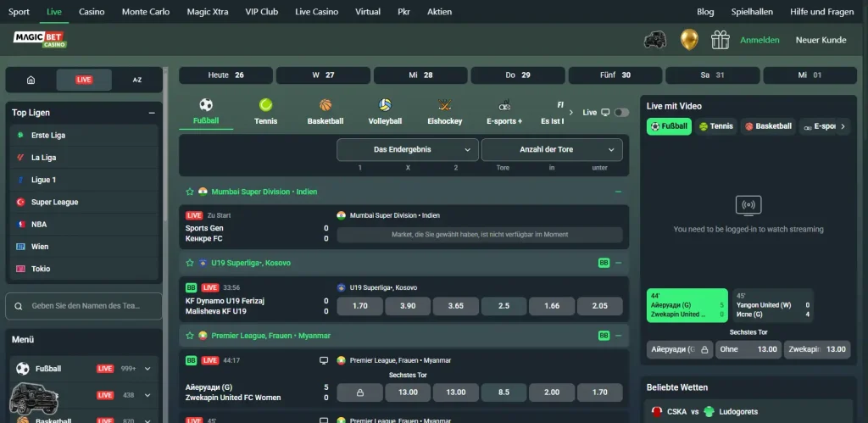Click the Anmelden login link
The width and height of the screenshot is (868, 423).
(x=759, y=40)
